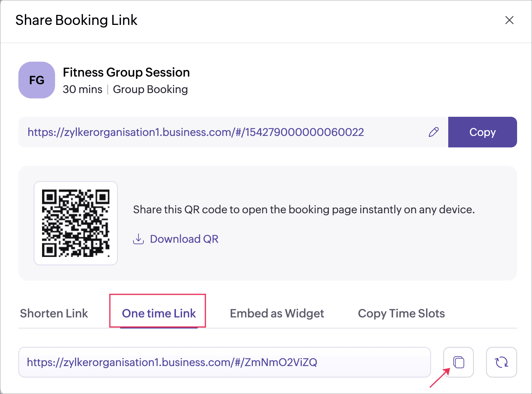
Task: Click the Download QR link
Action: click(184, 239)
